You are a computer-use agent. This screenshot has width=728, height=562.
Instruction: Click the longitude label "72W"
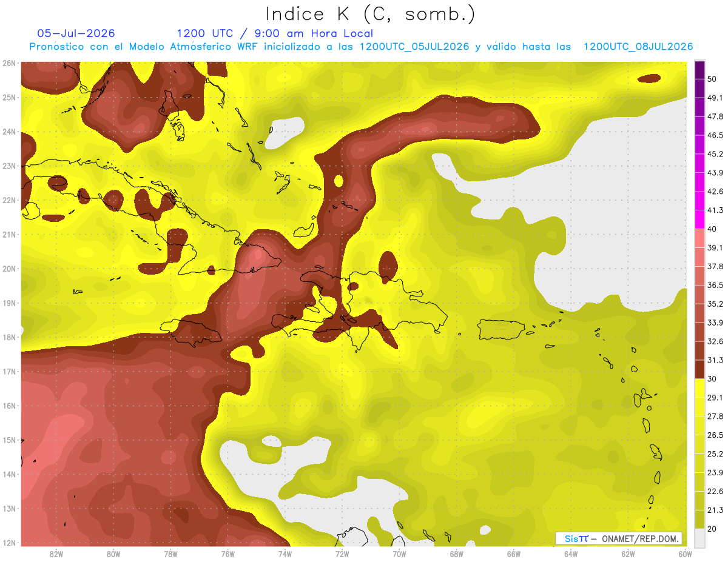(x=342, y=554)
